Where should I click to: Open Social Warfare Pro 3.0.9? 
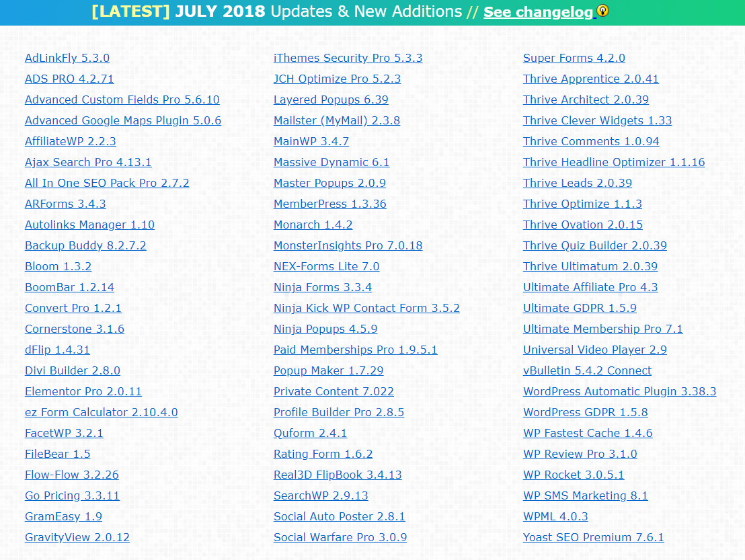coord(340,538)
